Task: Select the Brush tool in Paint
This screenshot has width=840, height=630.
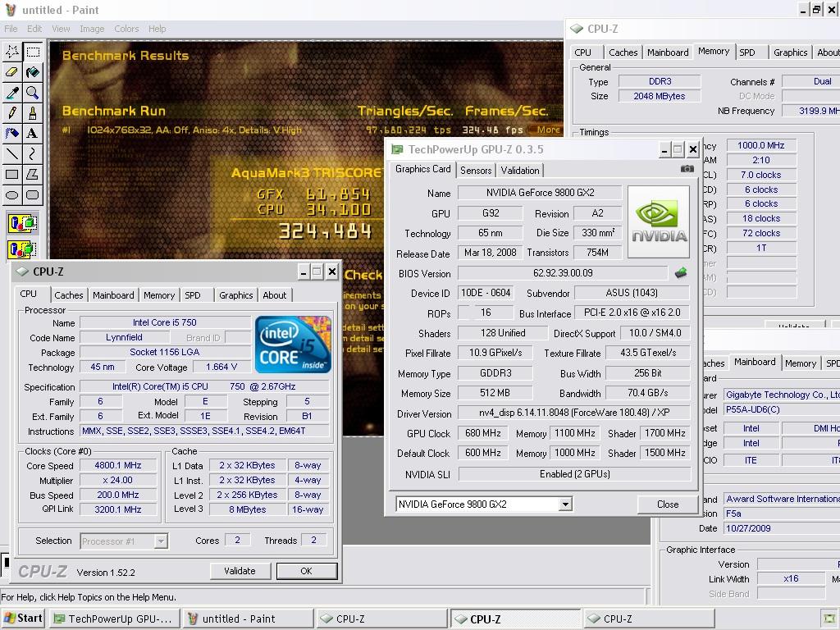Action: pos(33,113)
